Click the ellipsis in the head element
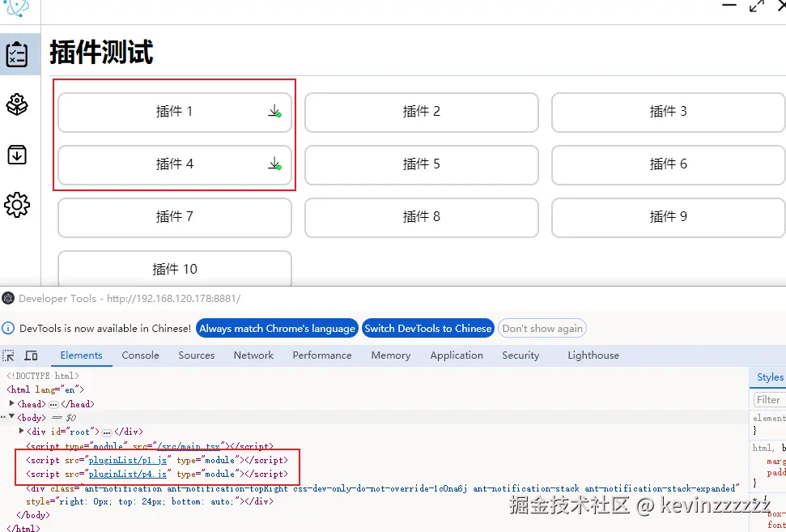This screenshot has width=786, height=532. pyautogui.click(x=53, y=404)
